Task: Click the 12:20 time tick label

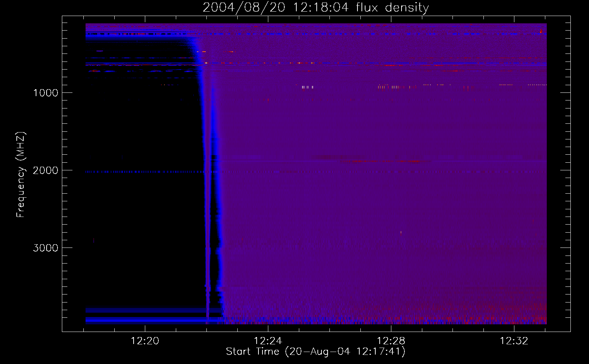Action: click(145, 341)
